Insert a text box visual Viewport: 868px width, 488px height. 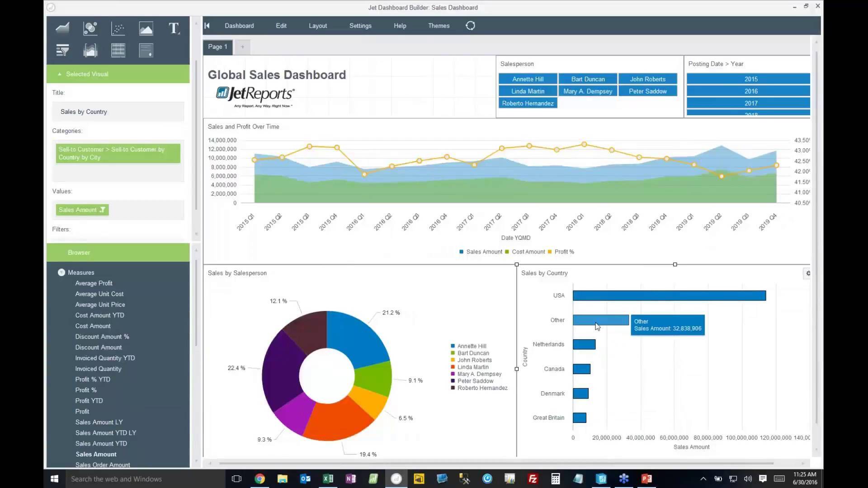click(x=174, y=28)
